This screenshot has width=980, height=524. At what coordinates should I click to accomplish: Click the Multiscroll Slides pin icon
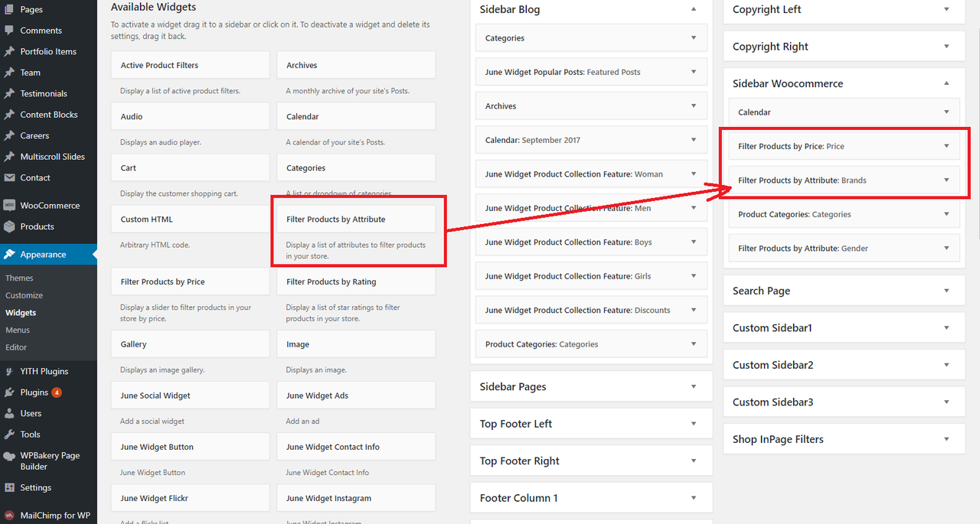(9, 157)
